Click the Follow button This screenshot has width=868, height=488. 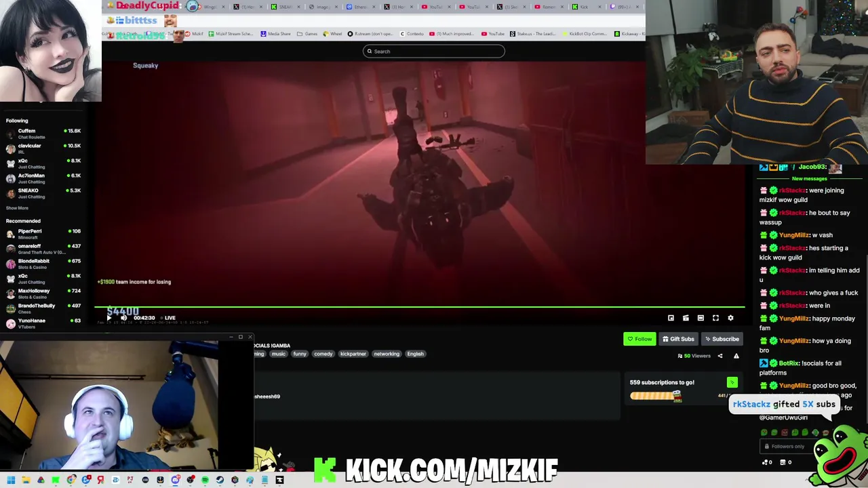pos(639,339)
